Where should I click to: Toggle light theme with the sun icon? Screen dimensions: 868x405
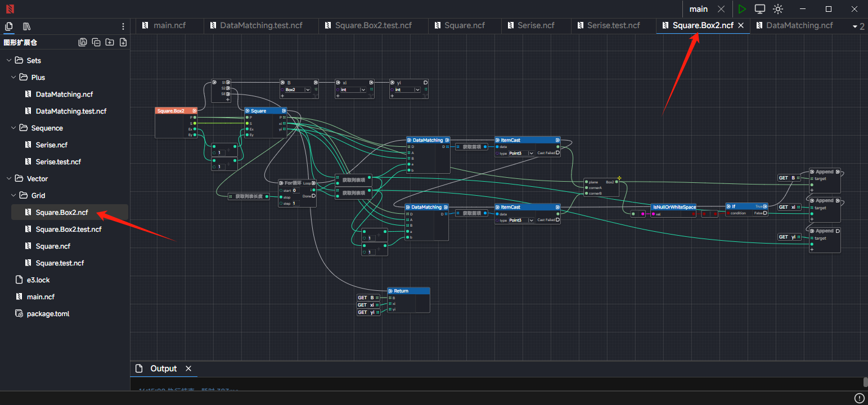778,9
